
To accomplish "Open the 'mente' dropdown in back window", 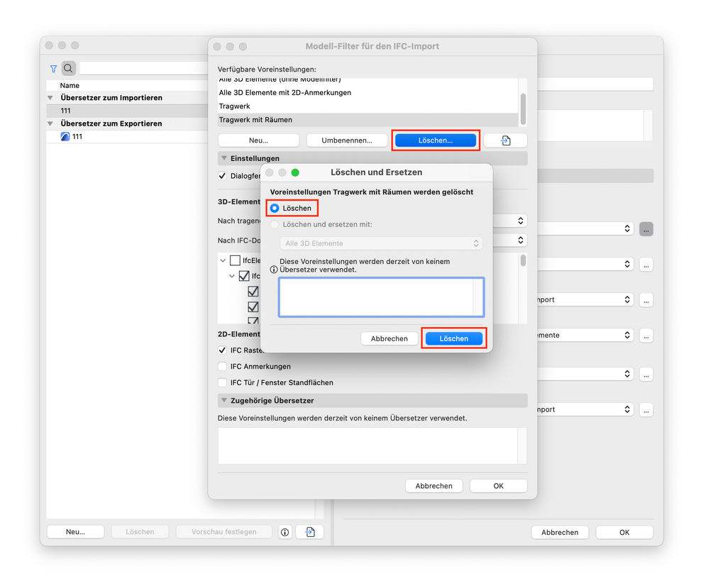I will [x=585, y=335].
